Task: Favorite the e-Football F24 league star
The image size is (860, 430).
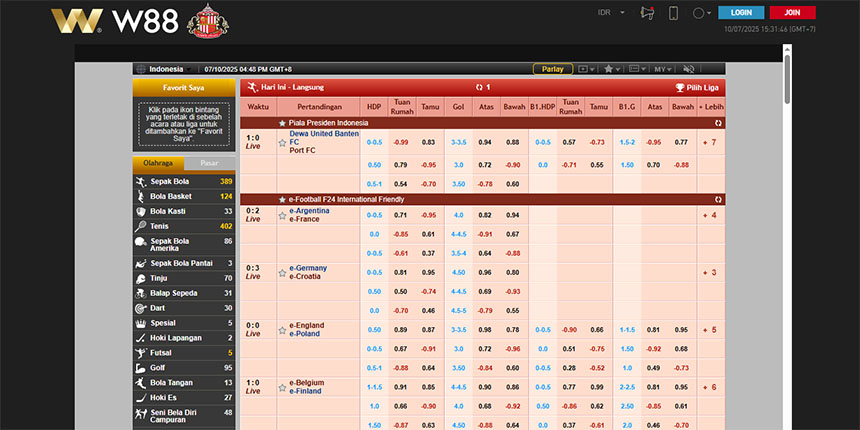Action: pos(282,200)
